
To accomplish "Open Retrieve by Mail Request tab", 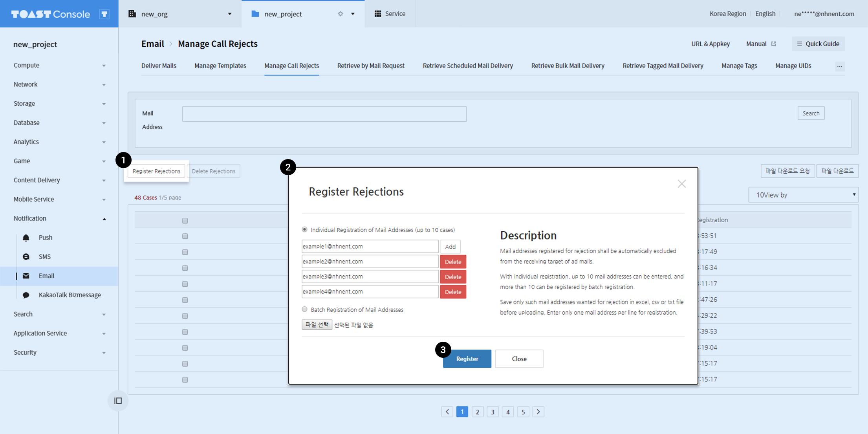I will click(370, 66).
